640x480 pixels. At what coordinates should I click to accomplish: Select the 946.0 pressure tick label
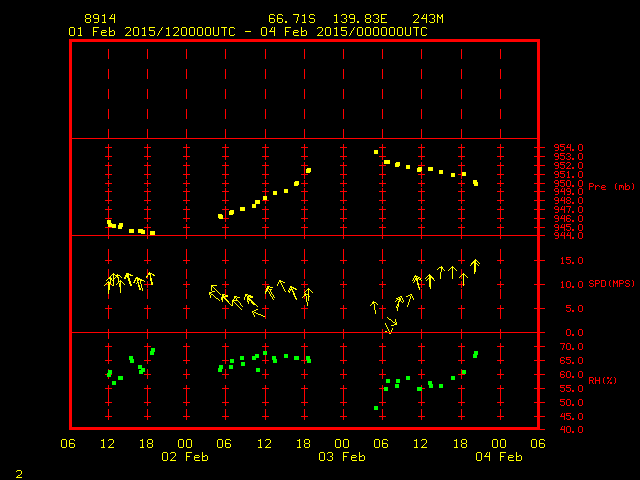(568, 218)
